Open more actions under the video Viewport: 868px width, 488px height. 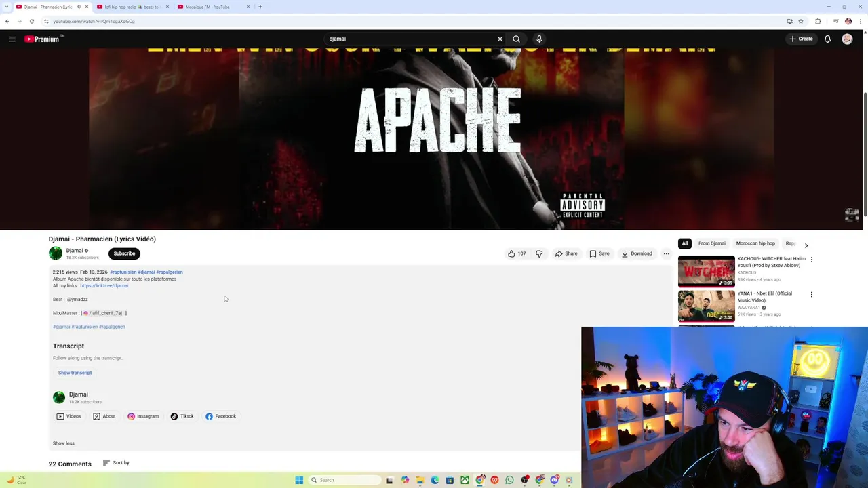point(667,253)
